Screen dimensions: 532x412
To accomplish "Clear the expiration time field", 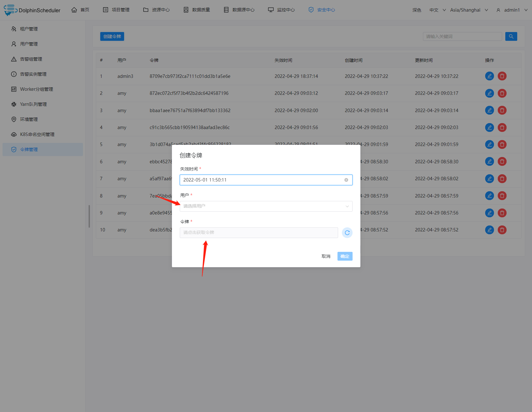I will coord(346,180).
